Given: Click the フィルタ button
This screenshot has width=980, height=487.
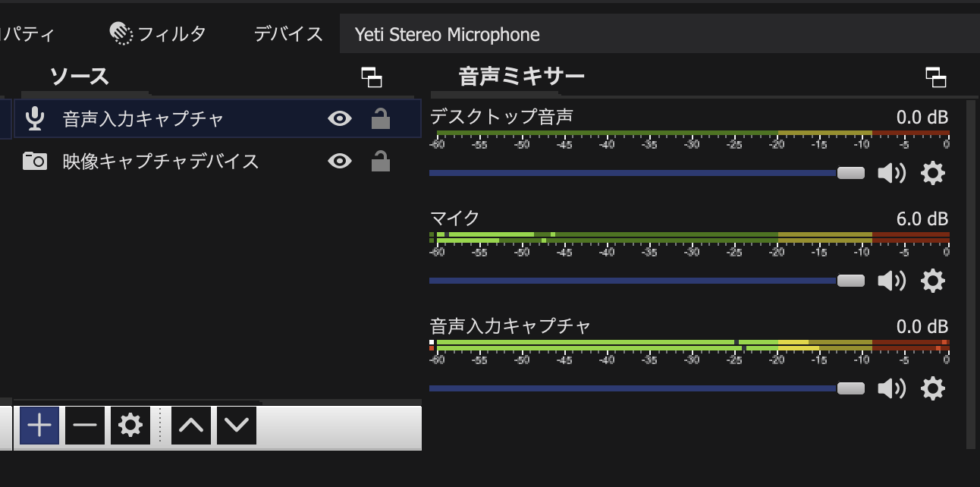Looking at the screenshot, I should (158, 34).
